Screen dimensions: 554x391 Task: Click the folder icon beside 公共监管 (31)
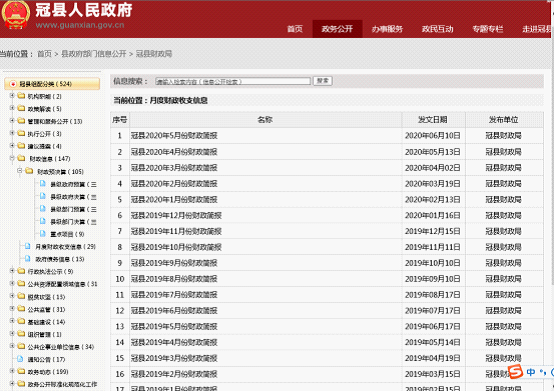(x=21, y=309)
